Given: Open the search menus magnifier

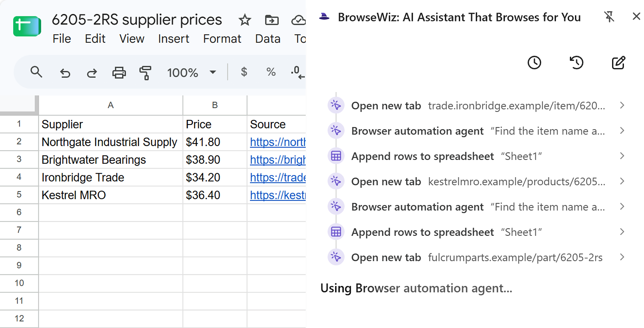Looking at the screenshot, I should (36, 72).
